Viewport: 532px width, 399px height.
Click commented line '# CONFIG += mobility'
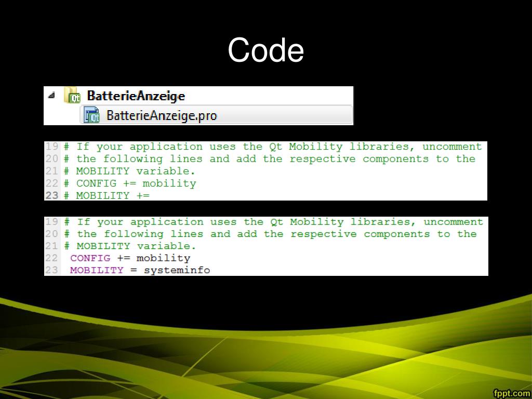click(x=130, y=183)
